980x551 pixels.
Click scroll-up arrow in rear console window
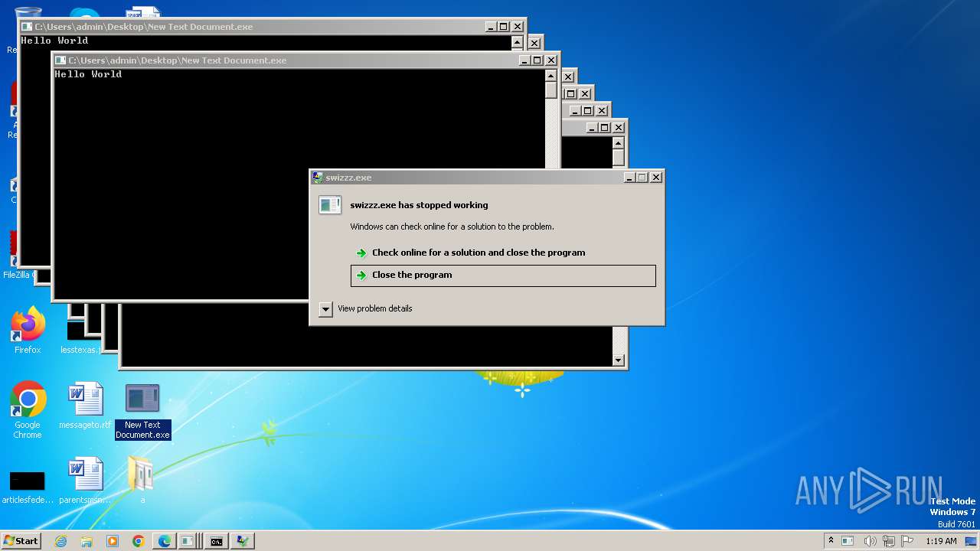pos(518,42)
